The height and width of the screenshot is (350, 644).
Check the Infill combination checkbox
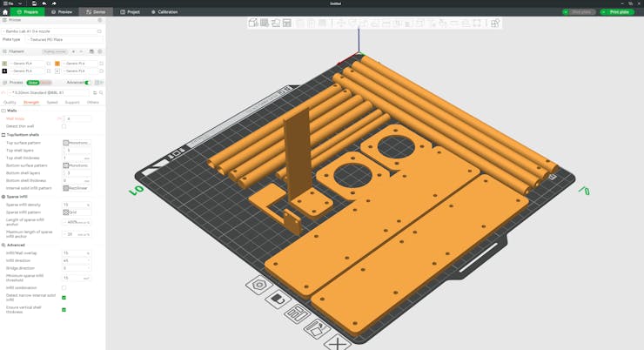(x=64, y=287)
